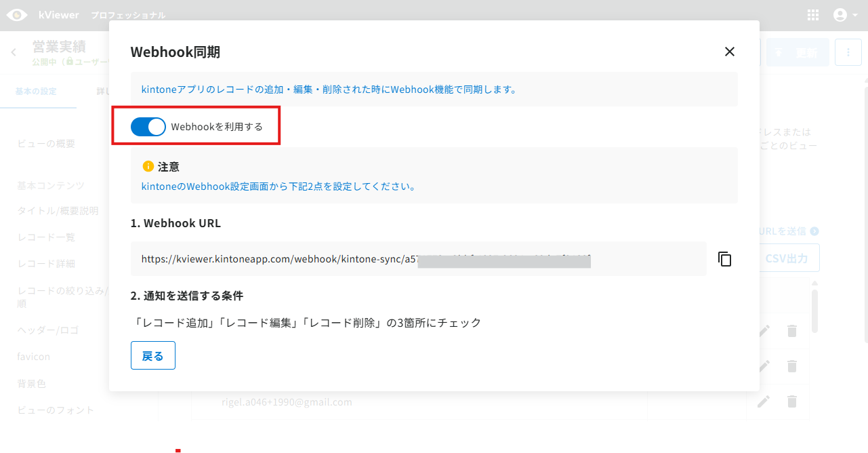This screenshot has height=453, width=868.
Task: Open favicon settings in sidebar
Action: [x=34, y=357]
